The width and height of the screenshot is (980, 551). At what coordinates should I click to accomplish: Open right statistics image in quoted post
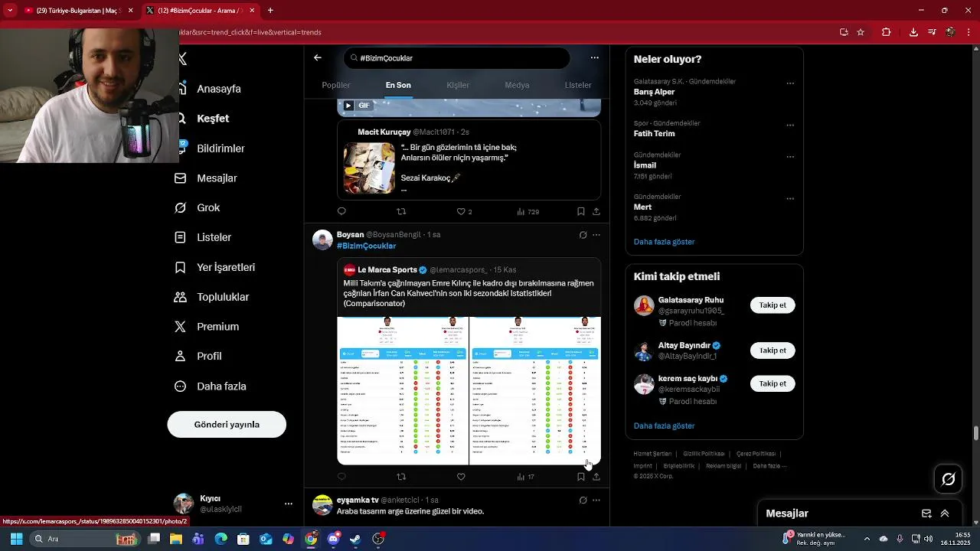[x=535, y=390]
